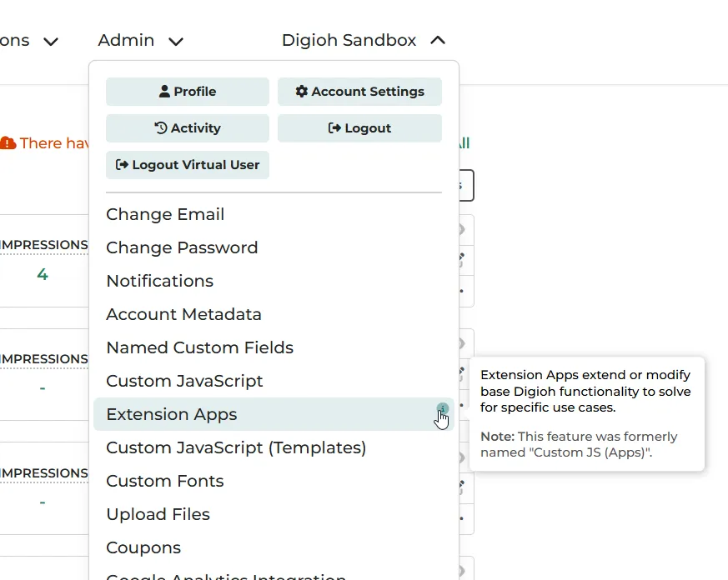The height and width of the screenshot is (580, 728).
Task: Open Extension Apps menu item
Action: pos(274,414)
